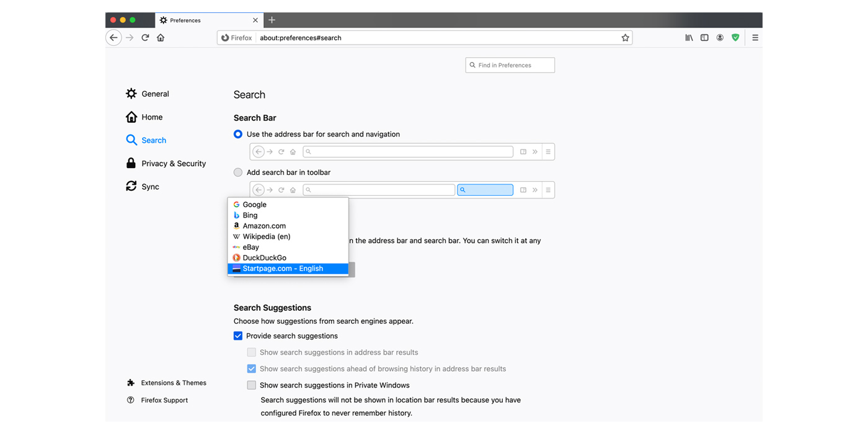Screen dimensions: 868x434
Task: Click the Find in Preferences search field
Action: click(510, 65)
